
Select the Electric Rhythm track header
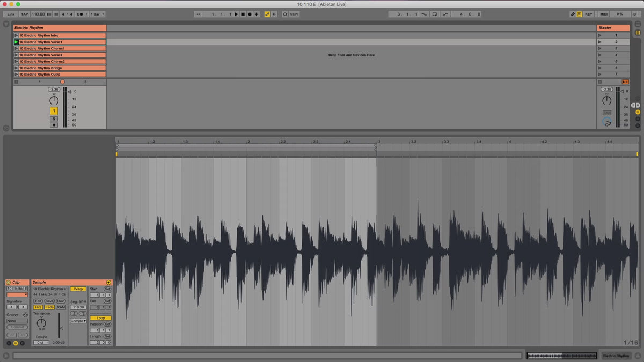60,28
